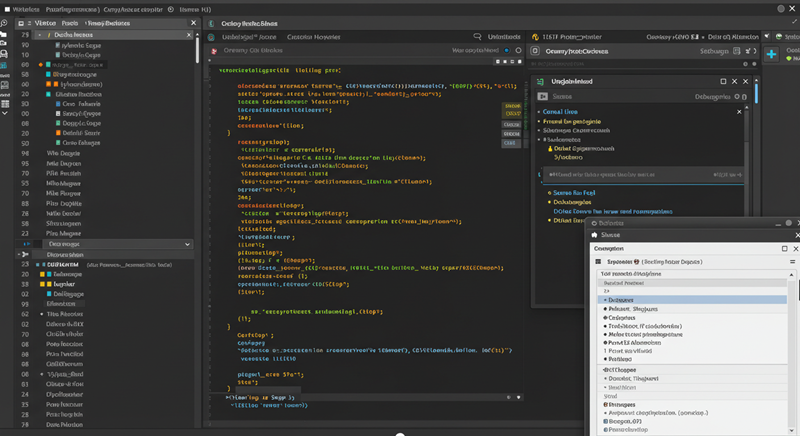The image size is (800, 436).
Task: Click the white list's scroll down arrow
Action: tap(791, 430)
